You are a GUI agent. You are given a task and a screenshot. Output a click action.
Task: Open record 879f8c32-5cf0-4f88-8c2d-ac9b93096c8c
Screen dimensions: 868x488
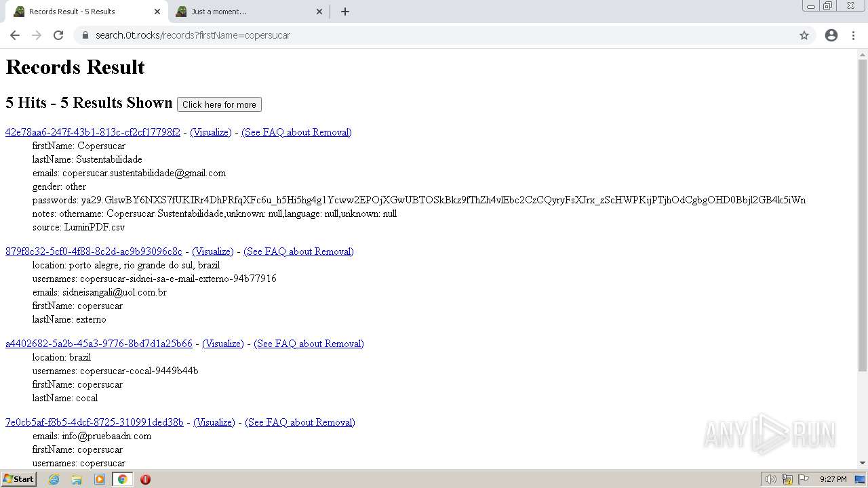[x=94, y=251]
